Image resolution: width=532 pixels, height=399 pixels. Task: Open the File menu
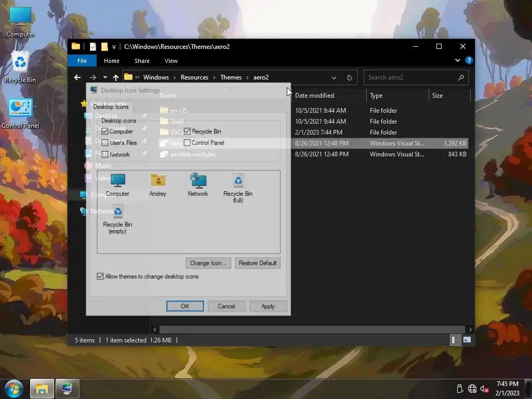pos(82,61)
